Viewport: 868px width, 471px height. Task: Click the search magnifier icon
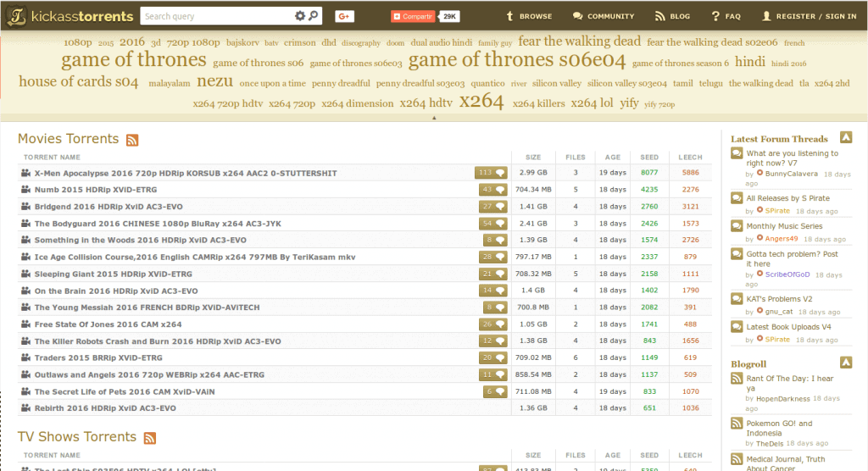[314, 16]
